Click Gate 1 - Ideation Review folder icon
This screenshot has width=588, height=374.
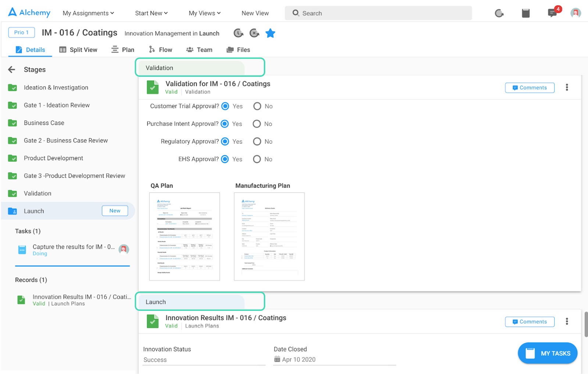click(x=12, y=105)
